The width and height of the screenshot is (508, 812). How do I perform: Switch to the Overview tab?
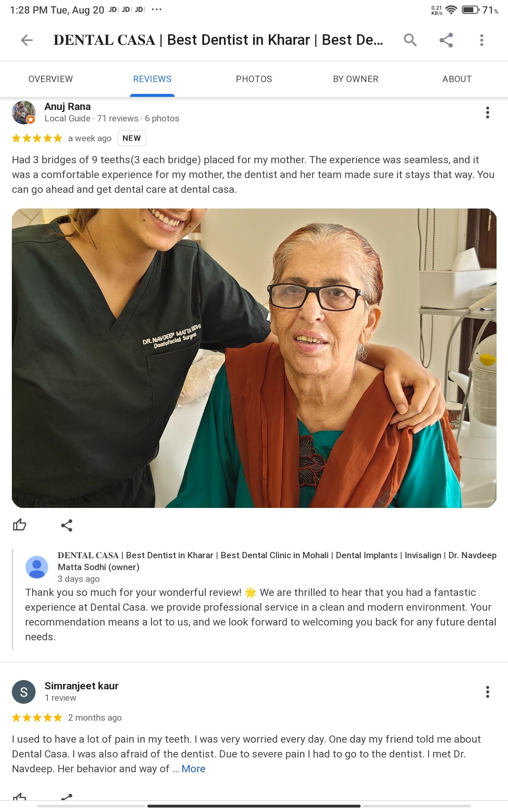(51, 79)
